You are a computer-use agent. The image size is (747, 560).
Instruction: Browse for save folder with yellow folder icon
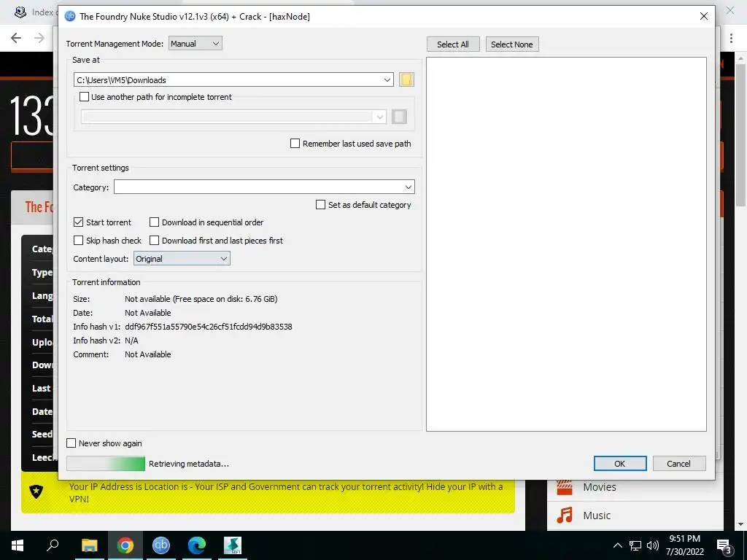click(406, 79)
